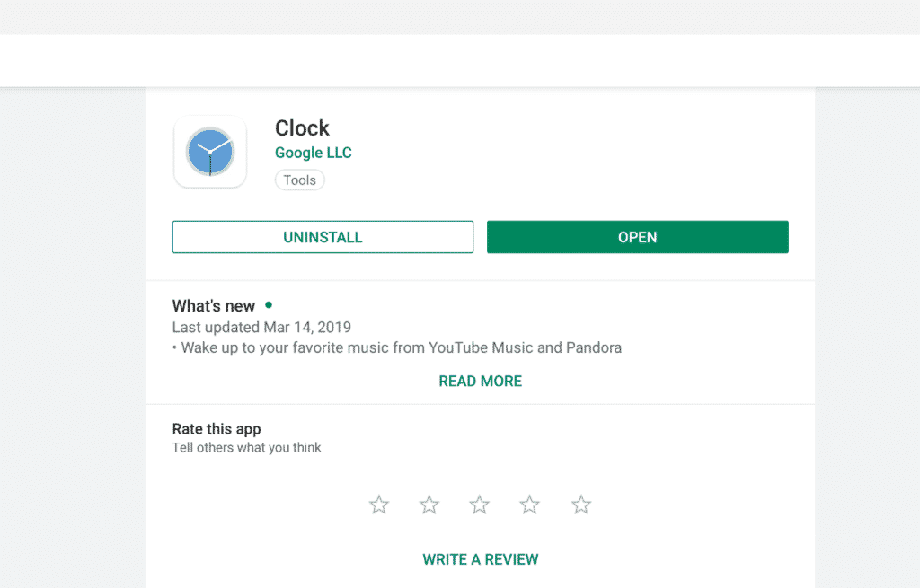Click the What's new section heading
Image resolution: width=920 pixels, height=588 pixels.
coord(214,305)
